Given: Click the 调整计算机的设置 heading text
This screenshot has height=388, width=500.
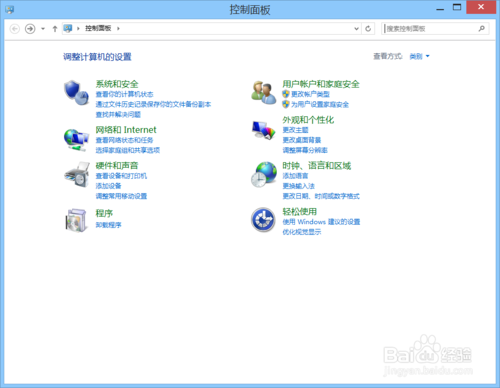Looking at the screenshot, I should pos(97,57).
